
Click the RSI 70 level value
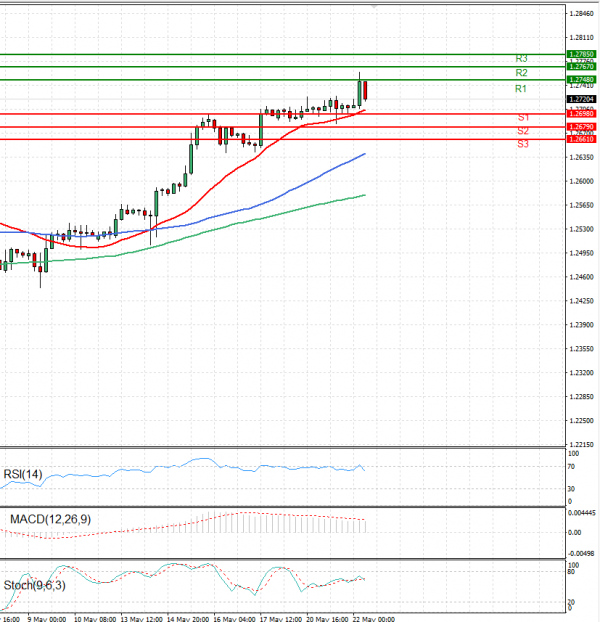571,467
